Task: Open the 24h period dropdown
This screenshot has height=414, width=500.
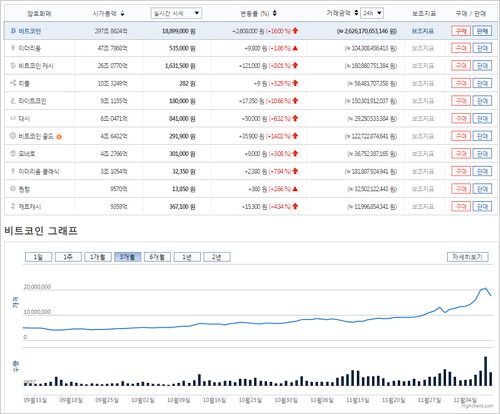Action: coord(372,13)
